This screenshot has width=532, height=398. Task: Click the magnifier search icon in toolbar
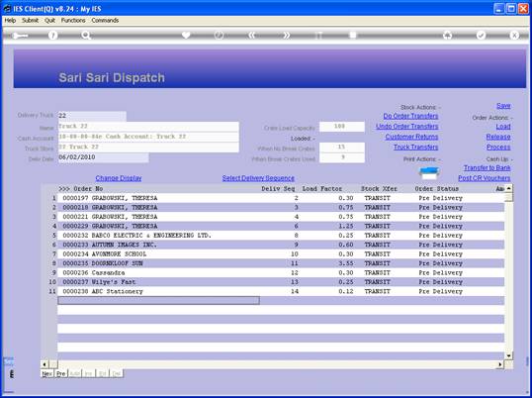tap(85, 35)
